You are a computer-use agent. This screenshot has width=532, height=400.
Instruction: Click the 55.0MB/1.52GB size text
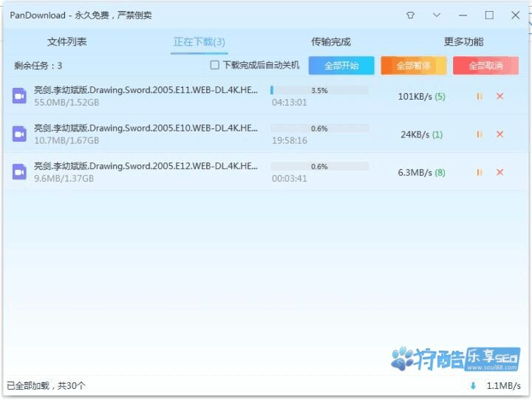point(66,103)
